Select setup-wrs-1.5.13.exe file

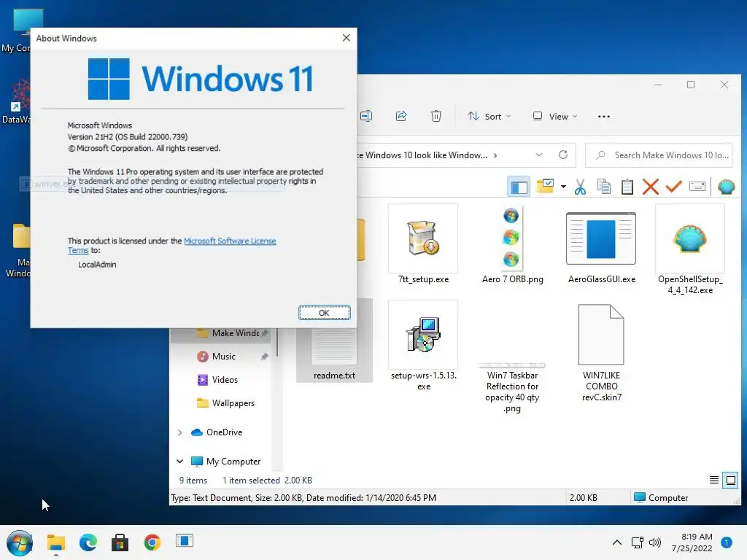tap(423, 346)
